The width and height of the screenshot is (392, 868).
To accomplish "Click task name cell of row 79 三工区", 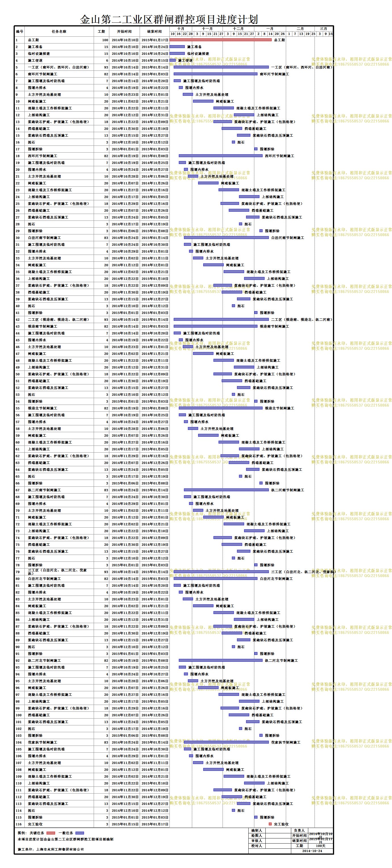I will (60, 572).
